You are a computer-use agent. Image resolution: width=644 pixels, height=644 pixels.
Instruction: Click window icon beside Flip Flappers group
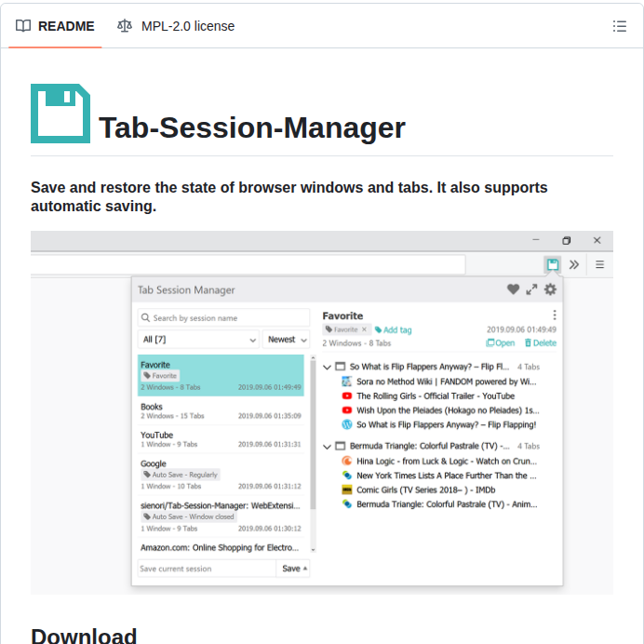point(340,367)
